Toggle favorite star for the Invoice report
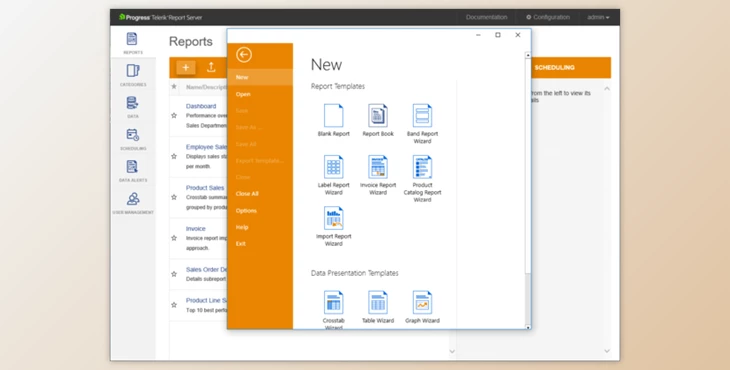The height and width of the screenshot is (370, 730). 174,238
